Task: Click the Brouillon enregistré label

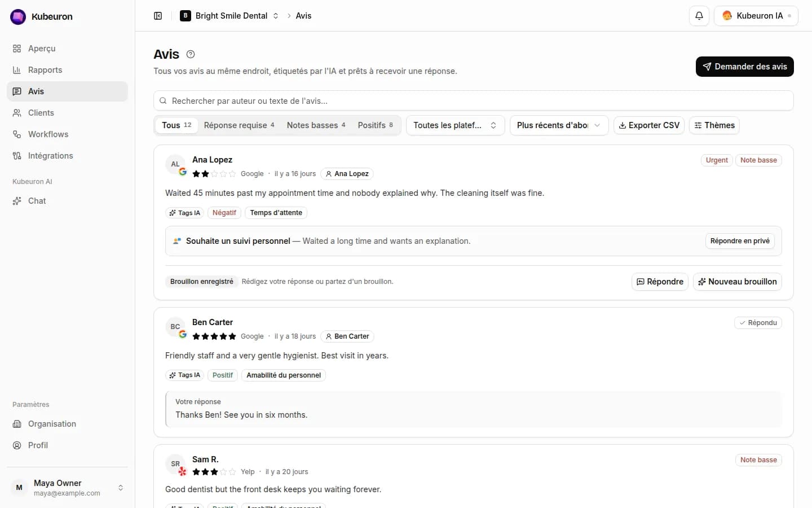Action: tap(201, 282)
